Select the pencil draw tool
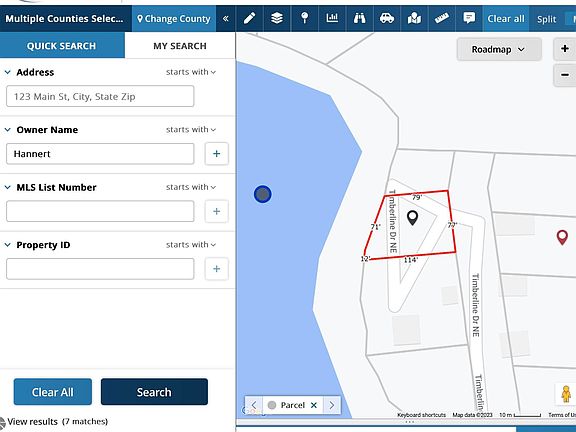This screenshot has height=432, width=576. click(x=249, y=18)
